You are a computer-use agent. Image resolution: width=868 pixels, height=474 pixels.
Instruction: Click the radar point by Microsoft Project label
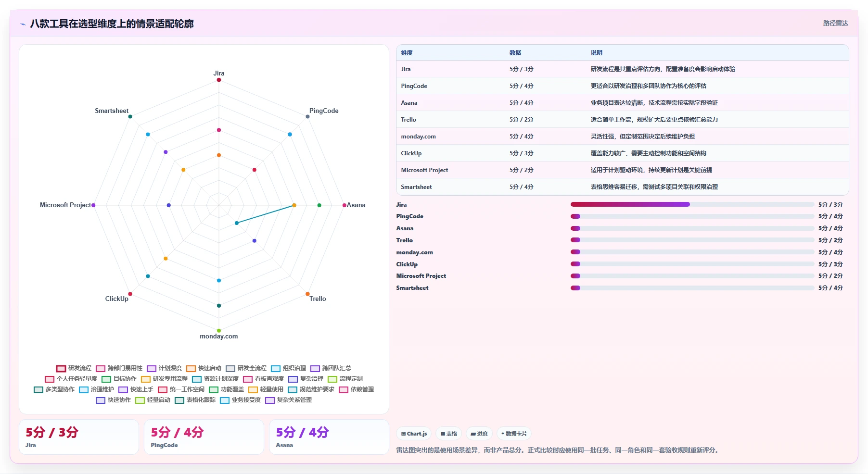coord(93,205)
